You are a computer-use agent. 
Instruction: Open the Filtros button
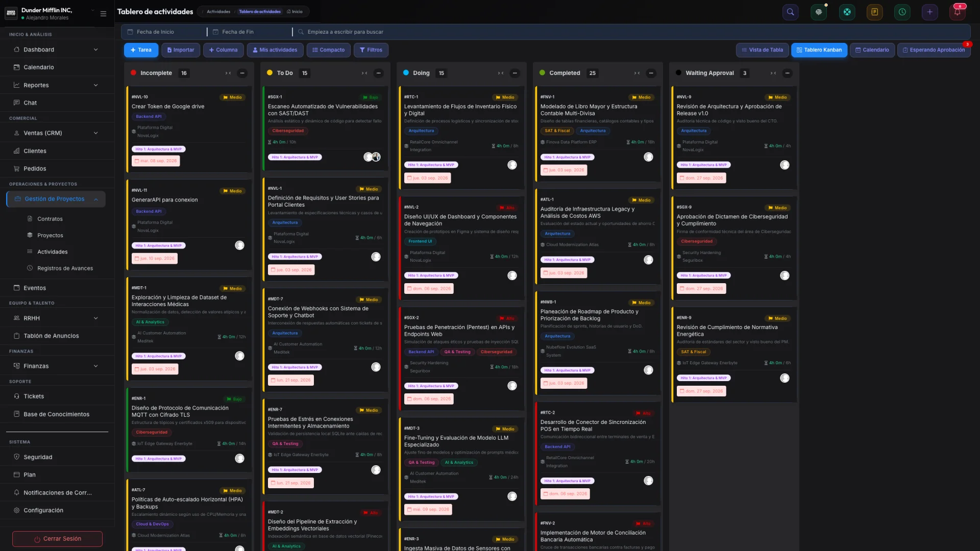tap(371, 50)
